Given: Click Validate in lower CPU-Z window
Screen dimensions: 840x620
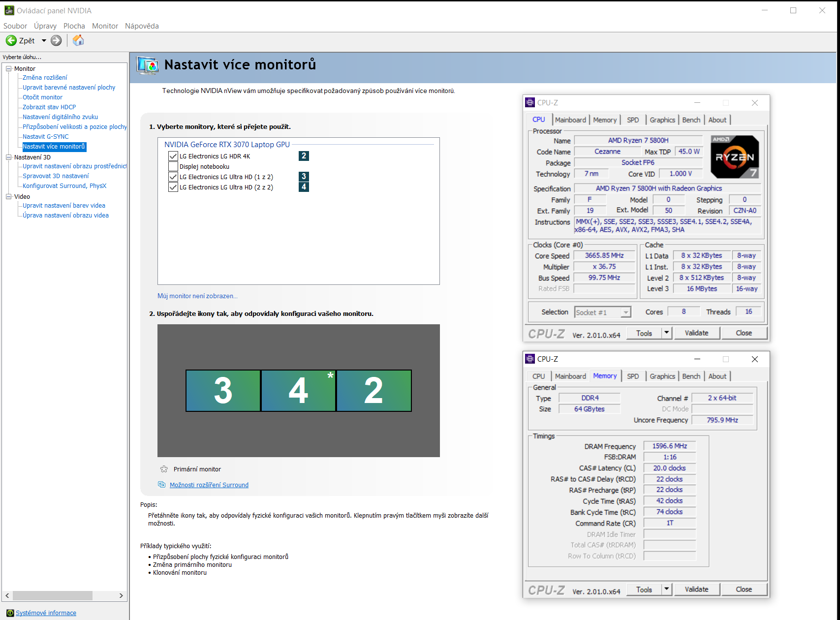Looking at the screenshot, I should (x=696, y=589).
